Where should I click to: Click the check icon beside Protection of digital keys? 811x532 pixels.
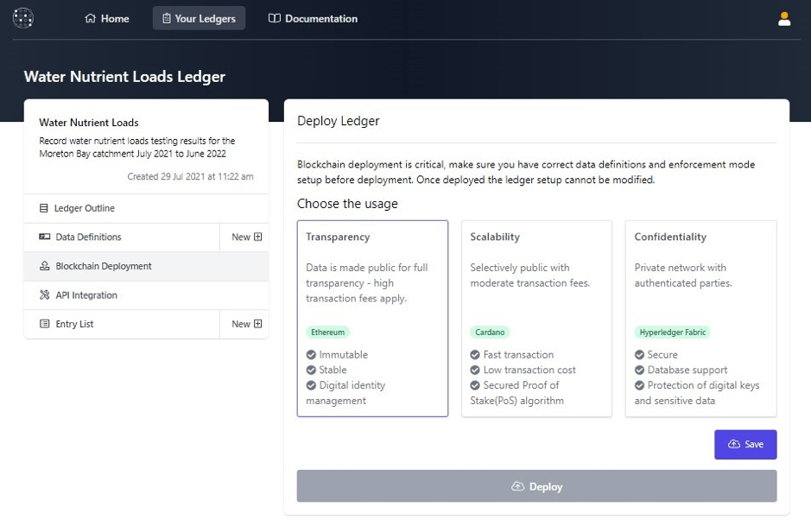639,385
